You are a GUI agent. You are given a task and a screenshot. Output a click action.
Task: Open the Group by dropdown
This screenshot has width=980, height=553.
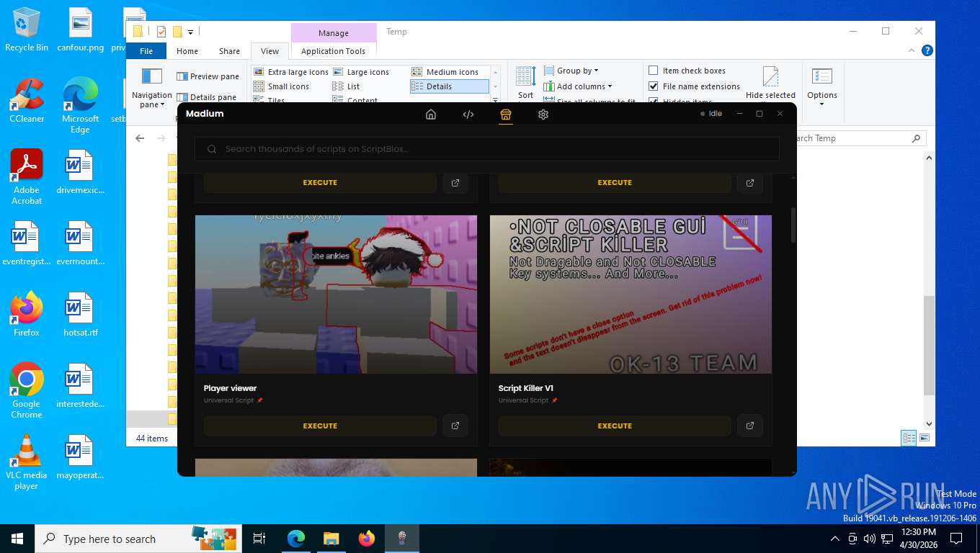[571, 71]
